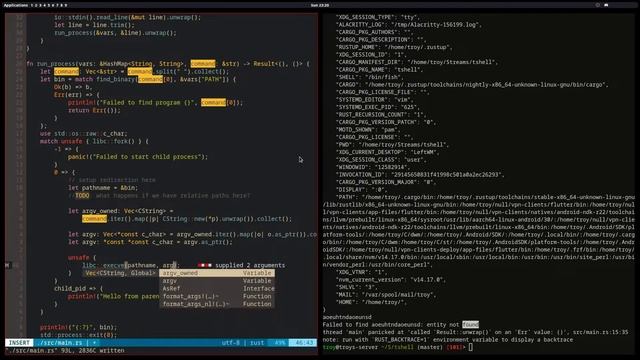This screenshot has width=640, height=360.
Task: Click utf-8 encoding in vim statusline
Action: coord(230,342)
